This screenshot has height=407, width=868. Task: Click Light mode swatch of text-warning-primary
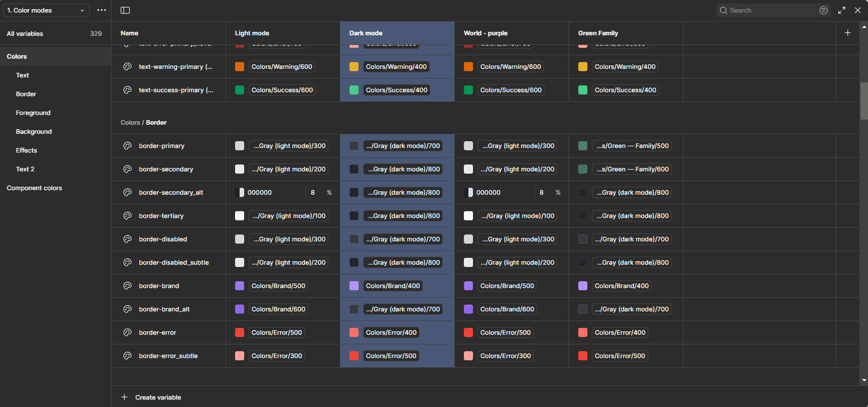tap(240, 67)
